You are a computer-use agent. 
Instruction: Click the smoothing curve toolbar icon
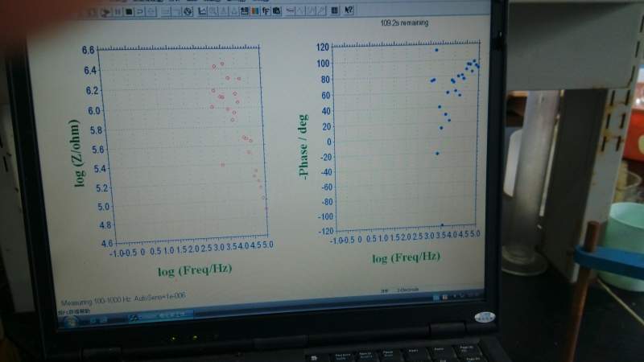point(290,10)
